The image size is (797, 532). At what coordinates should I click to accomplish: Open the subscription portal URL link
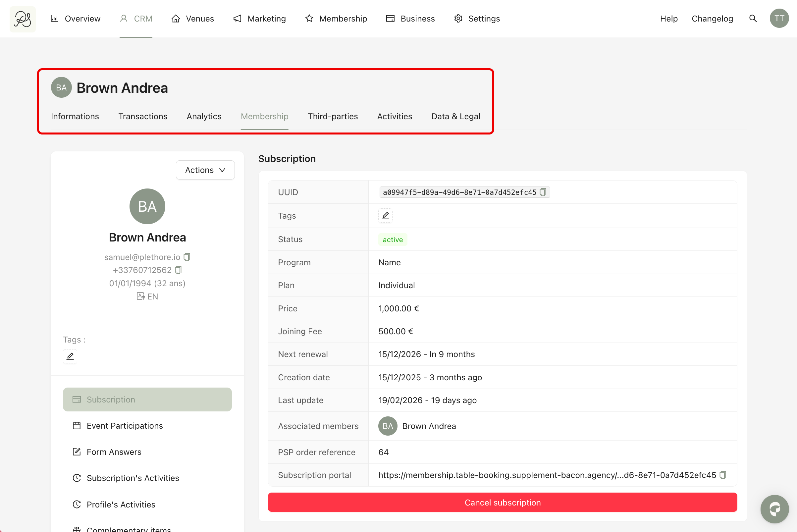547,475
